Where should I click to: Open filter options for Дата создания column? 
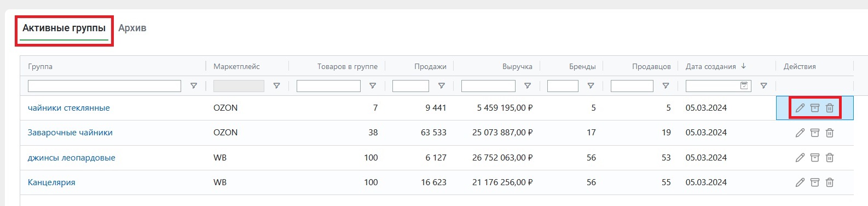[x=763, y=86]
